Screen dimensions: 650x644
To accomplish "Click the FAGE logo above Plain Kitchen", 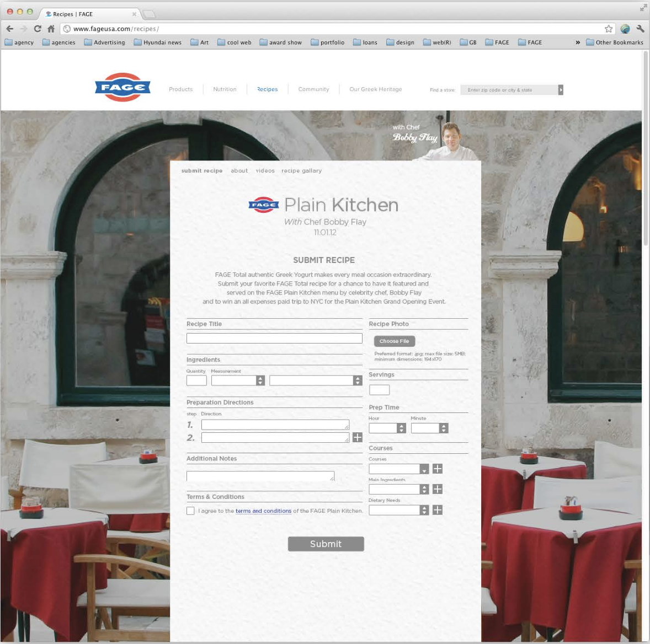I will [x=263, y=205].
